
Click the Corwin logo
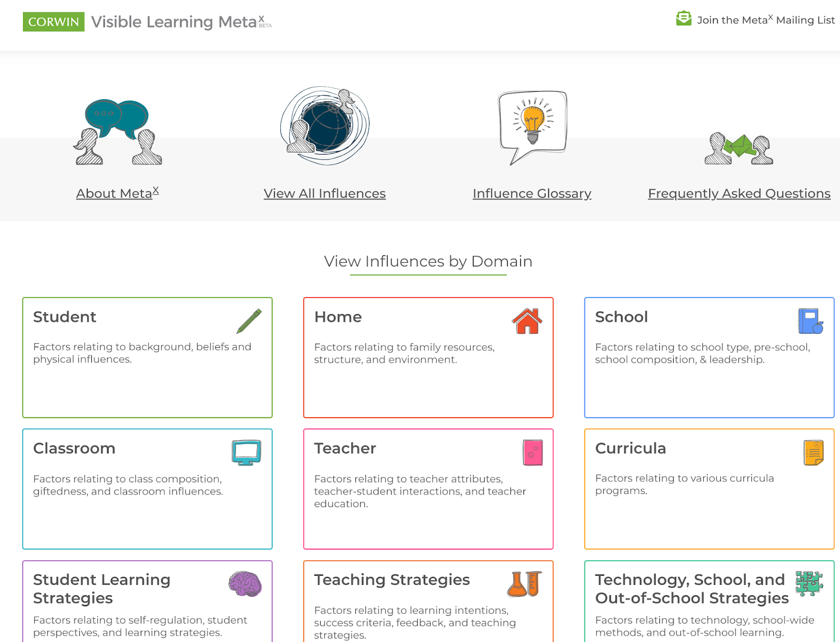point(54,22)
